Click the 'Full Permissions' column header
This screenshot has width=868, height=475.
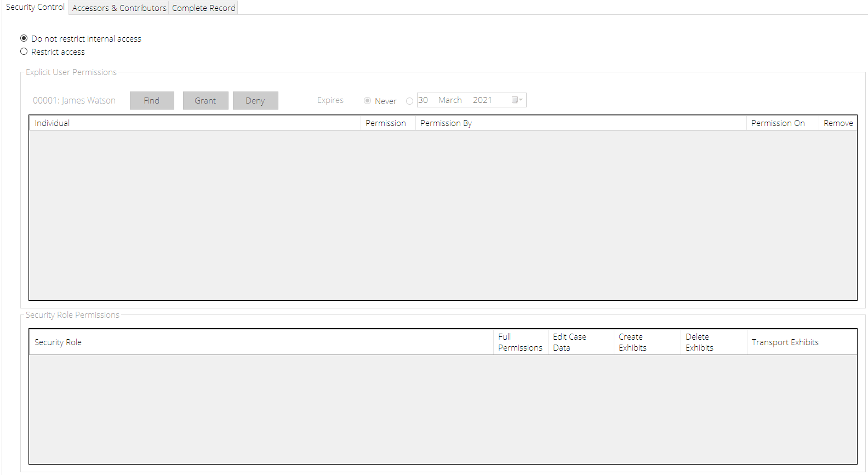pyautogui.click(x=520, y=342)
